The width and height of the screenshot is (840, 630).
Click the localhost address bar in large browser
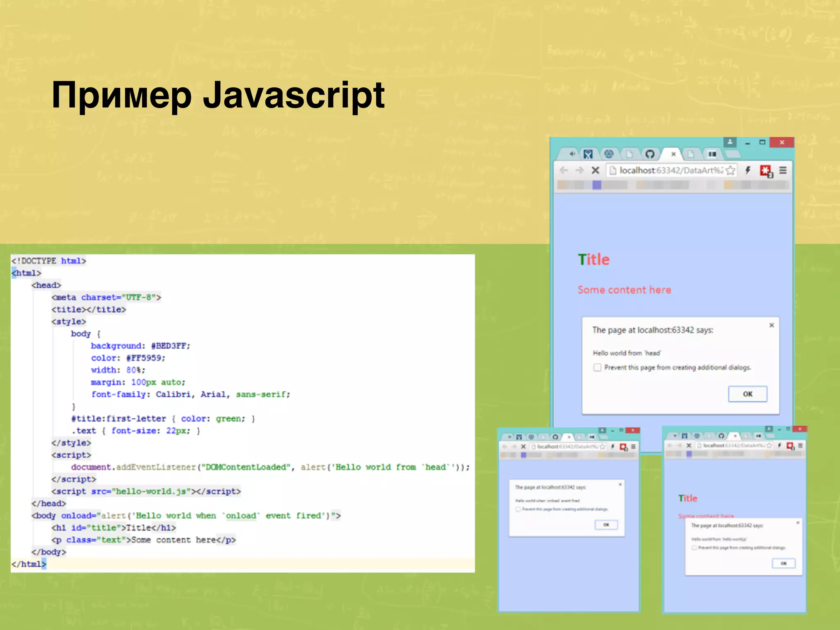click(671, 170)
